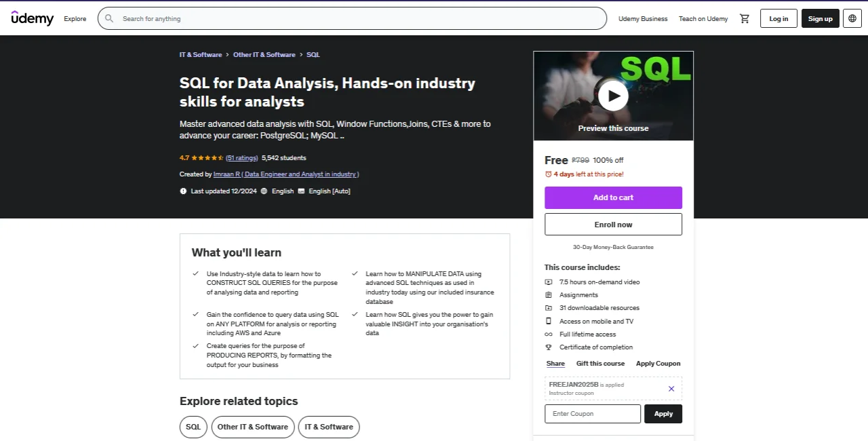
Task: Click the 5,542 students text
Action: (x=284, y=158)
